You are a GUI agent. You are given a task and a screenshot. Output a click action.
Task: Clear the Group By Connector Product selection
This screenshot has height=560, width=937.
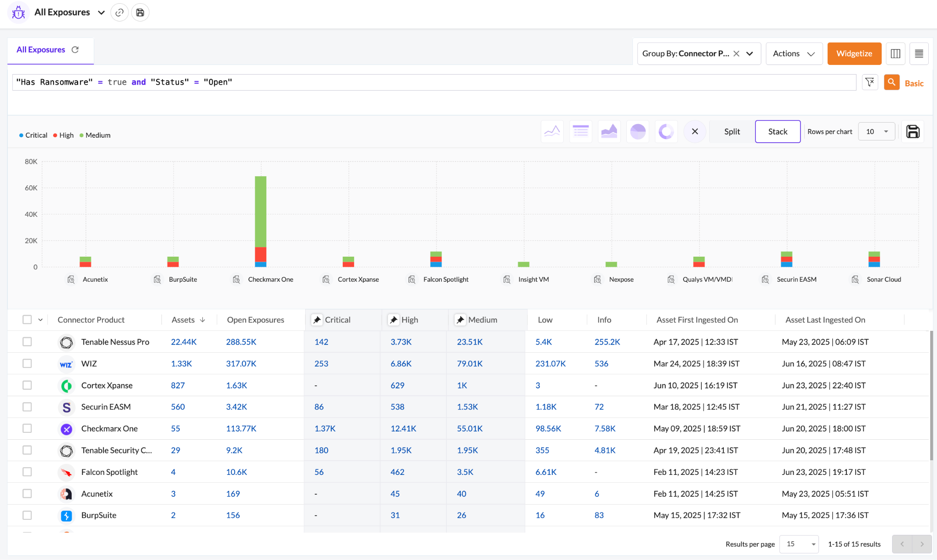point(736,54)
